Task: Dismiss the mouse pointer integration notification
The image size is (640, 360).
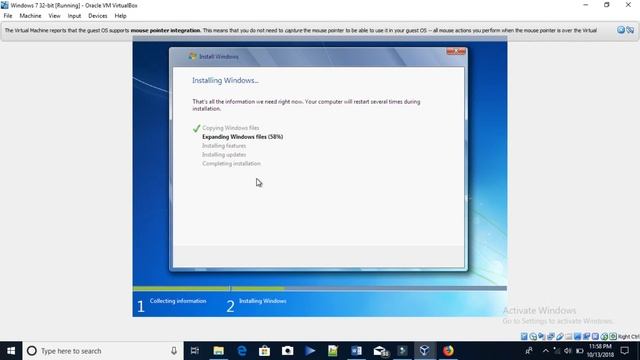Action: point(621,30)
